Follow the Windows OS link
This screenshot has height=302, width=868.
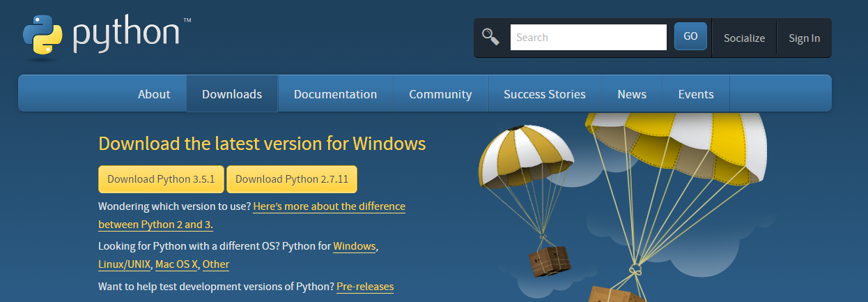click(x=355, y=247)
